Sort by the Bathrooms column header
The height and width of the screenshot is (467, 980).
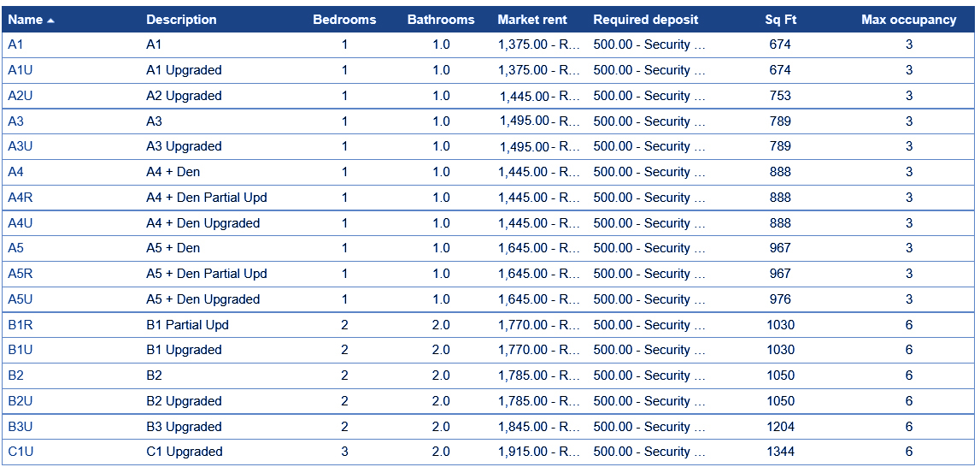click(441, 20)
